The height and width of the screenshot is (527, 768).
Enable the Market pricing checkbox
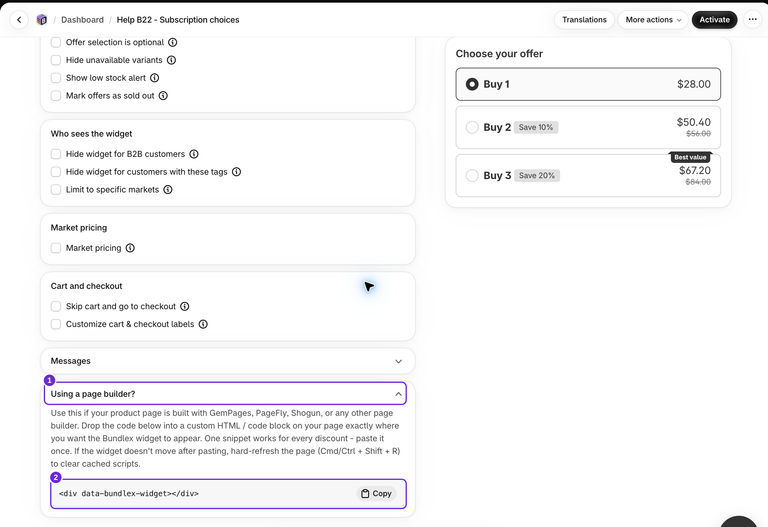pyautogui.click(x=56, y=248)
